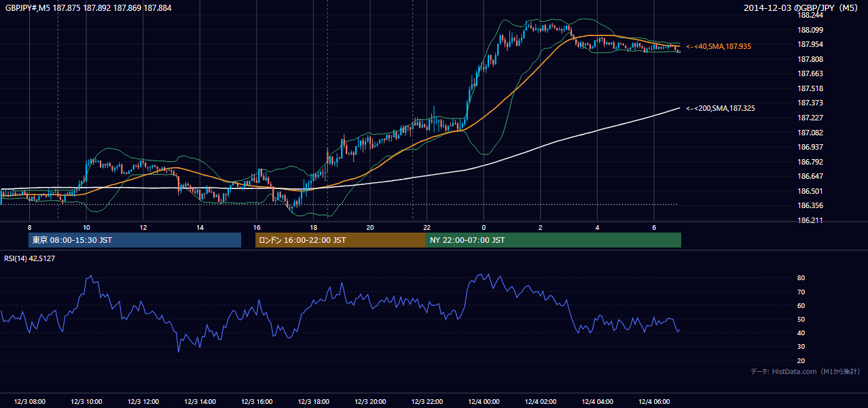Click RSI scale value 50
Screen dimensions: 868x408
point(801,319)
